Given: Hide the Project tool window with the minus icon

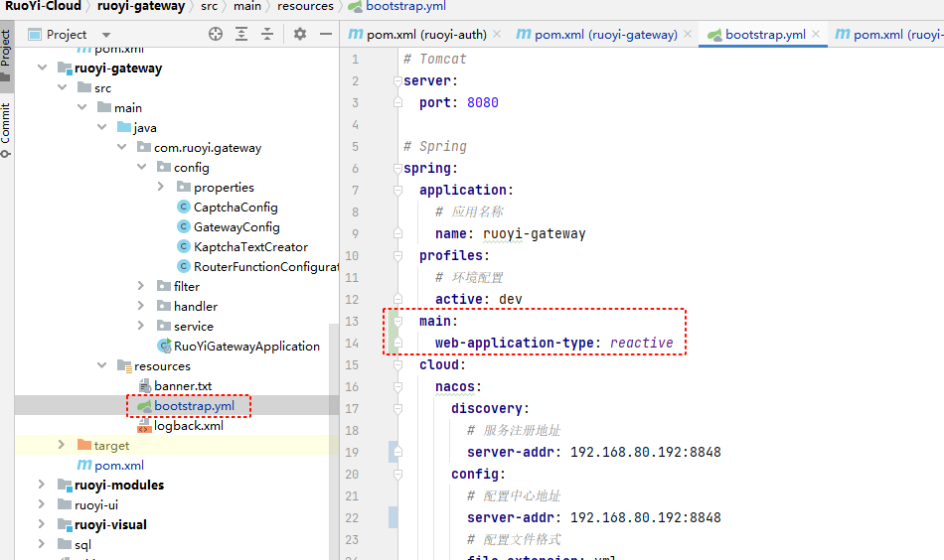Looking at the screenshot, I should click(x=326, y=34).
